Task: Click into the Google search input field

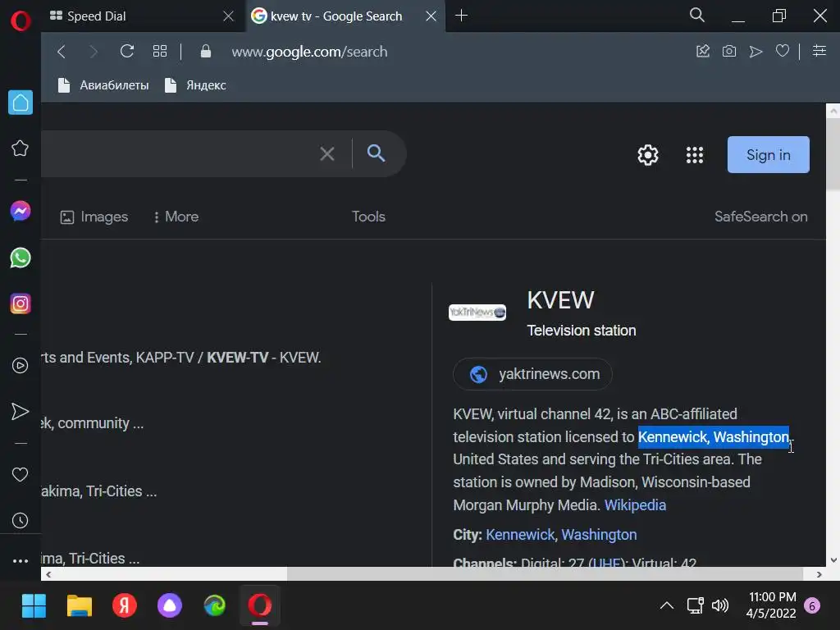Action: click(x=177, y=153)
